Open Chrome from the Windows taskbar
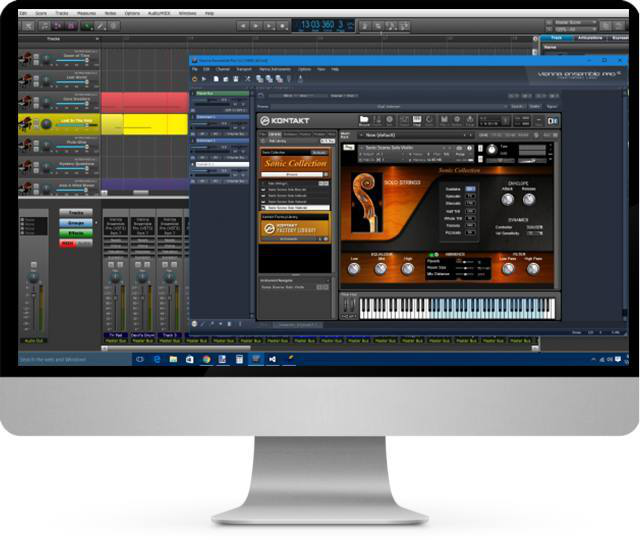Image resolution: width=640 pixels, height=540 pixels. pos(207,359)
